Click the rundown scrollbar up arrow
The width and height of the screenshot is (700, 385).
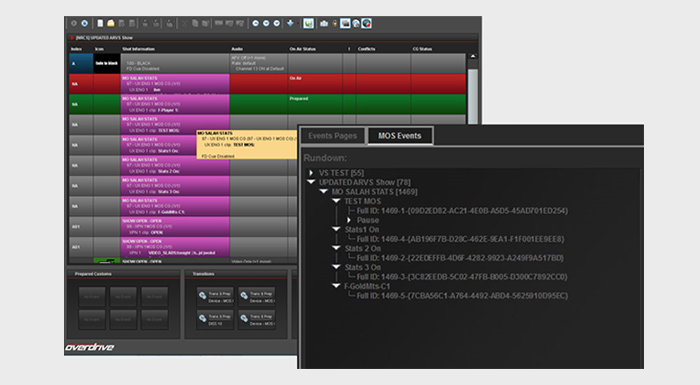473,56
